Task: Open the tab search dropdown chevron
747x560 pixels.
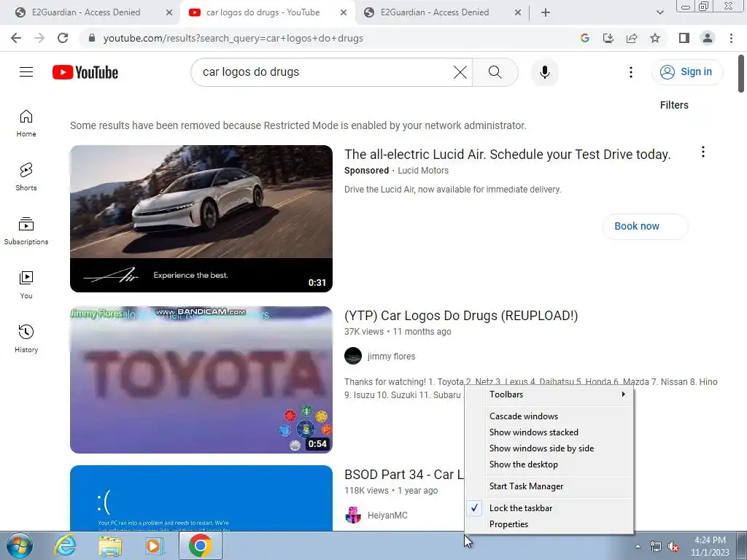Action: 659,12
